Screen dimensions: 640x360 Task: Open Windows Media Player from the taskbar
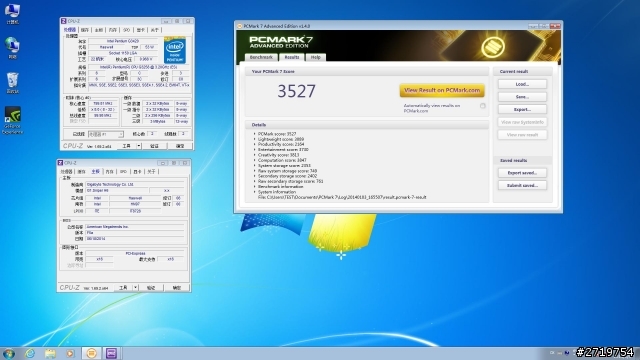tap(70, 353)
